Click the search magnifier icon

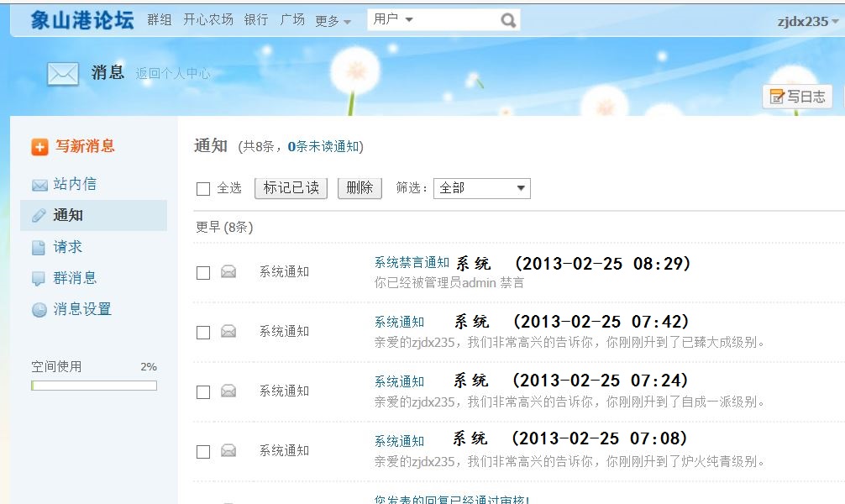coord(508,20)
